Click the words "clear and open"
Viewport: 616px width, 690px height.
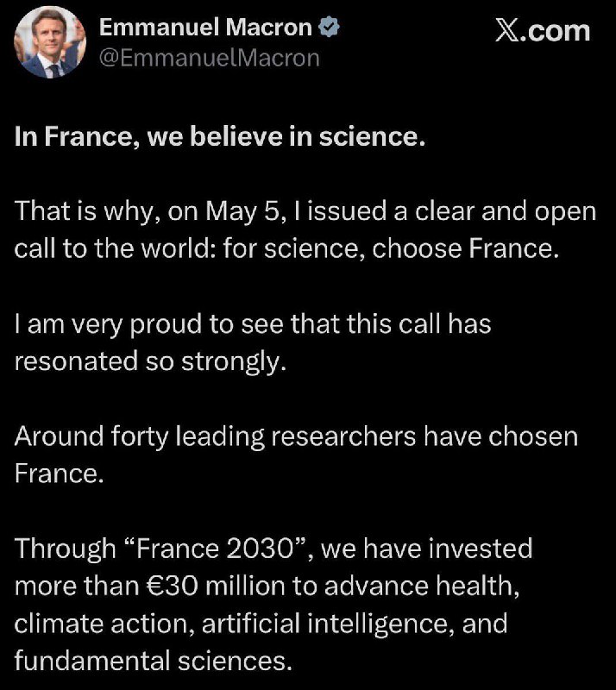pos(511,212)
